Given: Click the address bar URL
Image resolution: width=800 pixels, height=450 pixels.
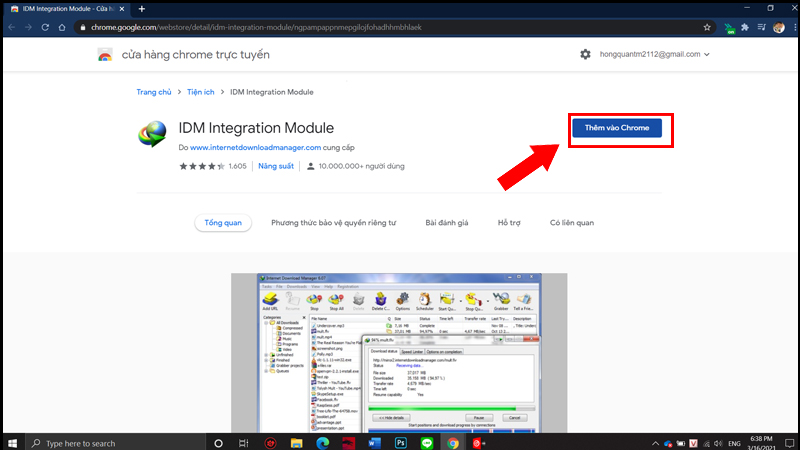Looking at the screenshot, I should 256,28.
